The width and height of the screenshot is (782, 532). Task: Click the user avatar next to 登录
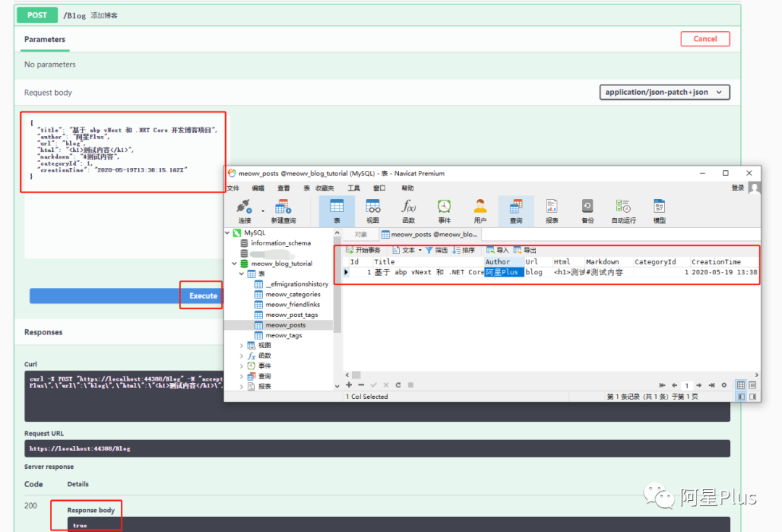pos(754,188)
